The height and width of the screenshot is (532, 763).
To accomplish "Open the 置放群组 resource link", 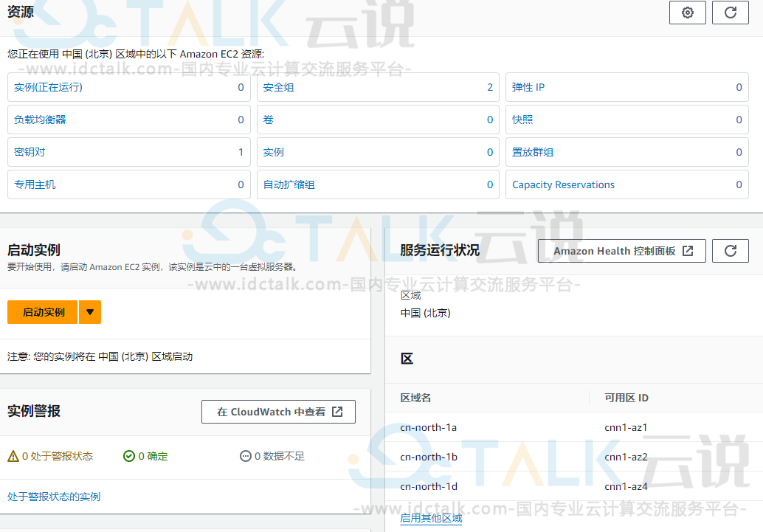I will pos(532,152).
